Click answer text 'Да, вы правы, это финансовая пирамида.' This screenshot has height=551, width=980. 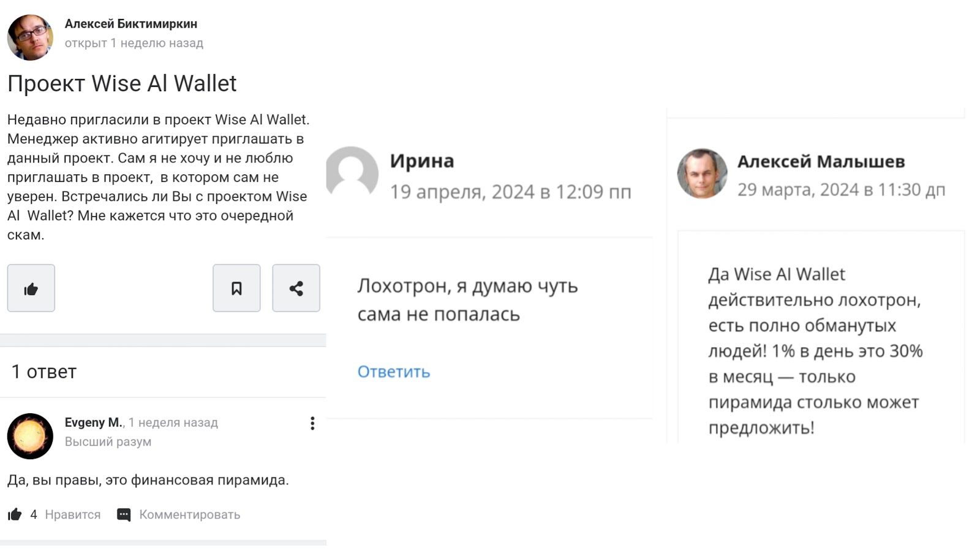(148, 480)
